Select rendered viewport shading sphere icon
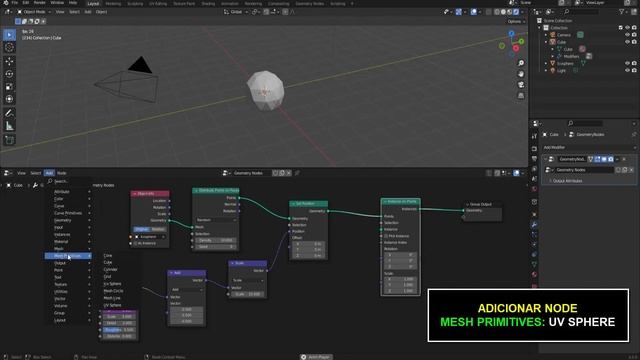The image size is (640, 360). point(516,12)
